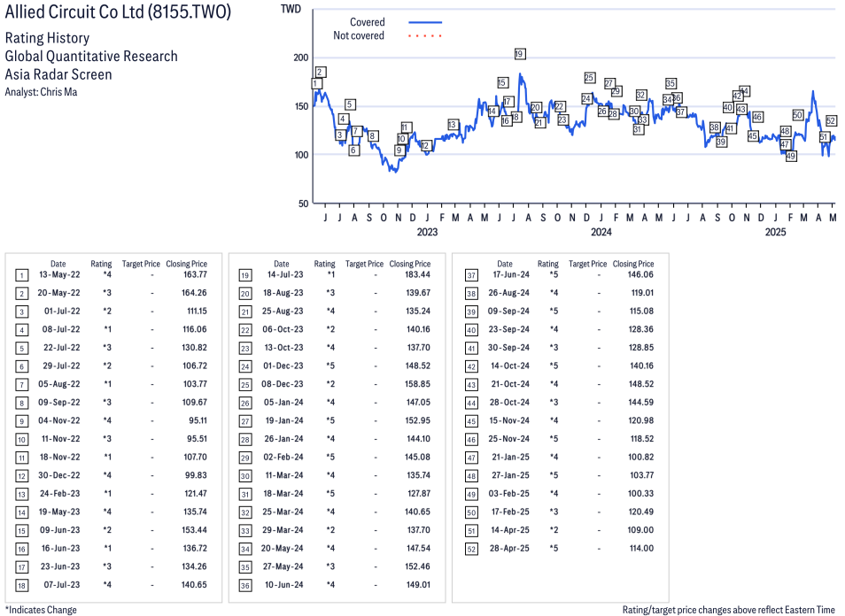
Task: Click the rating value for 14-Jul-23
Action: [331, 274]
